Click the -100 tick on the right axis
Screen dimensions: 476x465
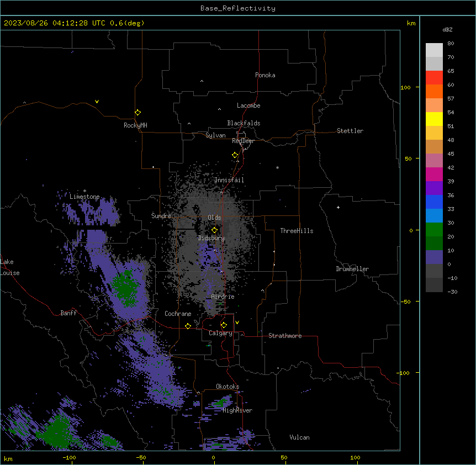404,373
